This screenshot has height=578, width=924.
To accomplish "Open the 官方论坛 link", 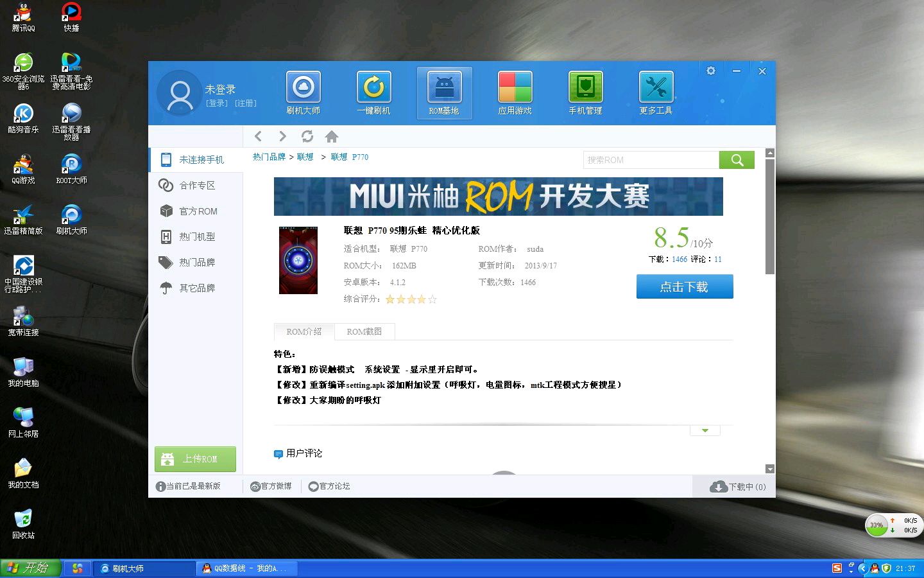I will (x=329, y=486).
